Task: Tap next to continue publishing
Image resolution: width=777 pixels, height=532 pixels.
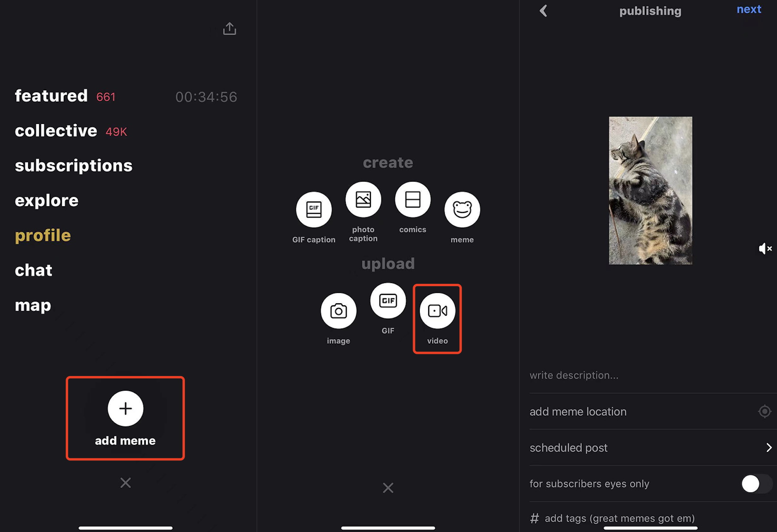Action: pos(748,9)
